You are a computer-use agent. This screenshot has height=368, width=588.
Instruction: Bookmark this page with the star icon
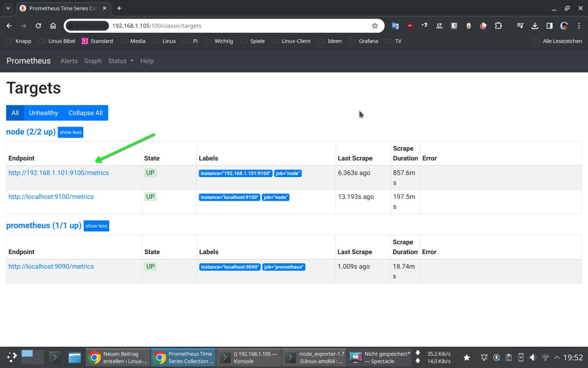point(374,26)
